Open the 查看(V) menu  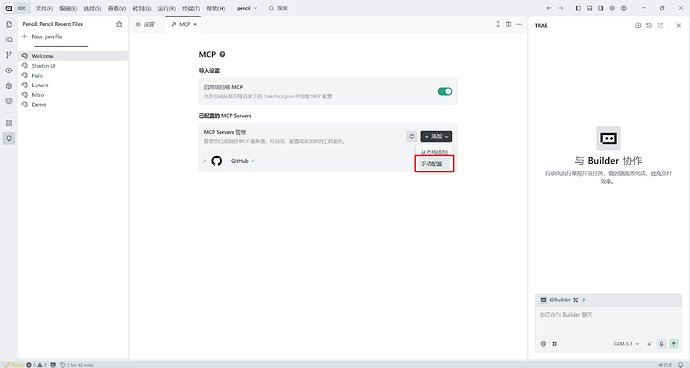117,8
